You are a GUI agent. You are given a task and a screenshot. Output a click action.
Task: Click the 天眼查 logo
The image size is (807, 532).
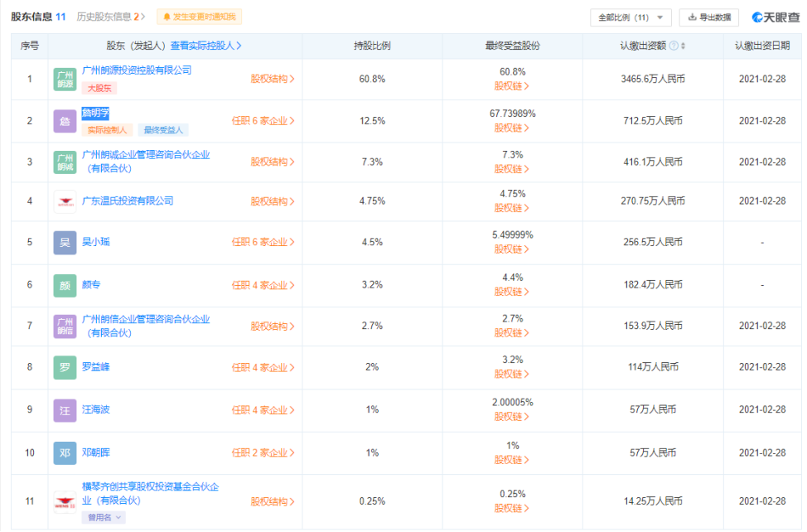coord(776,17)
